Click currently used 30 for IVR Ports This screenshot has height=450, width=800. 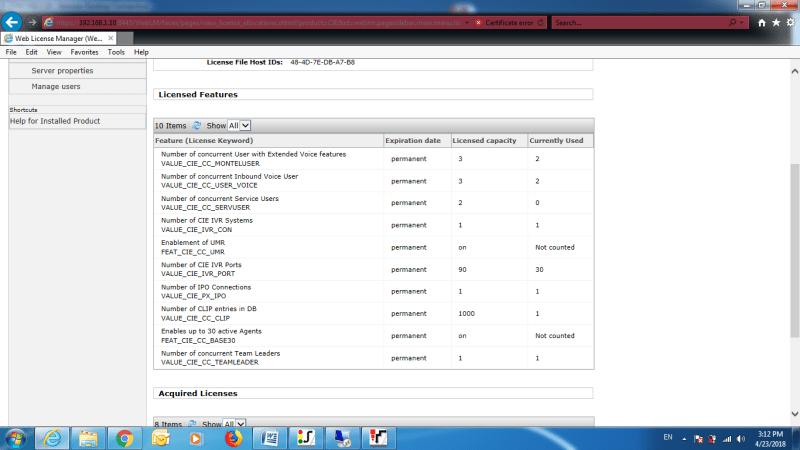point(539,269)
